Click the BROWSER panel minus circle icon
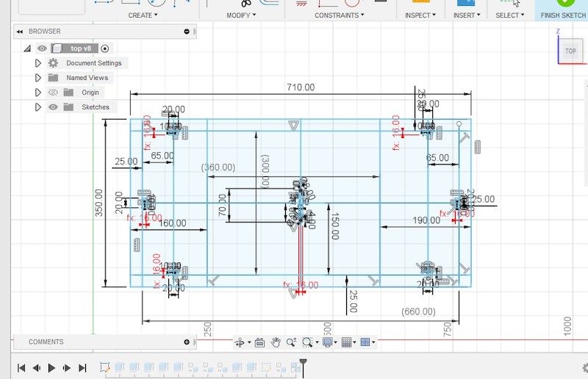This screenshot has width=588, height=379. 187,32
